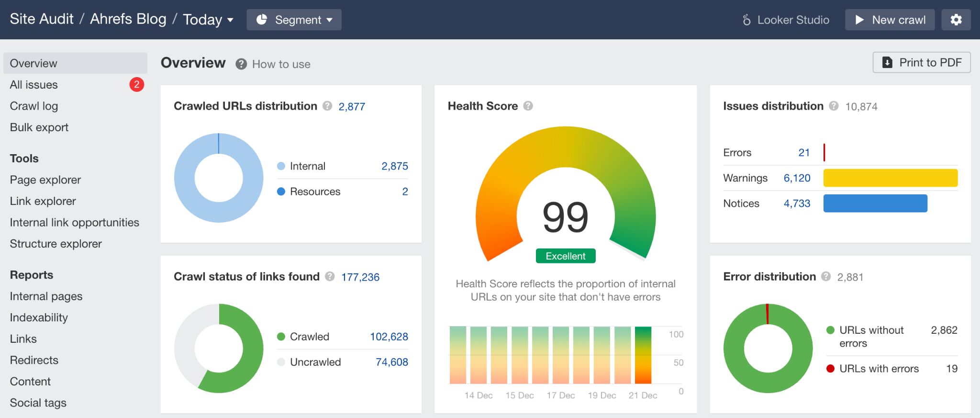The image size is (980, 418).
Task: Click the 21 Dec health score bar
Action: pyautogui.click(x=643, y=355)
